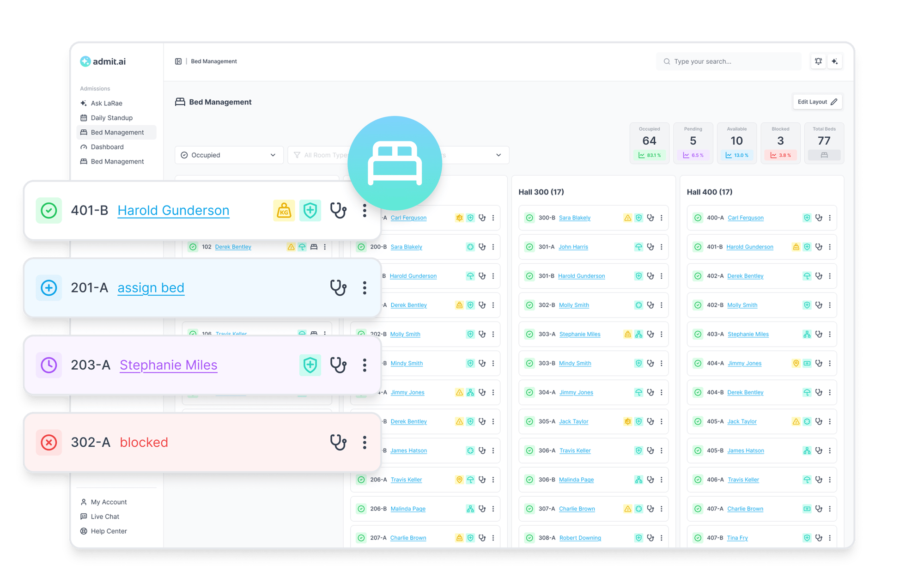Click the red blocked status icon for 302-A
The width and height of the screenshot is (924, 572).
49,442
